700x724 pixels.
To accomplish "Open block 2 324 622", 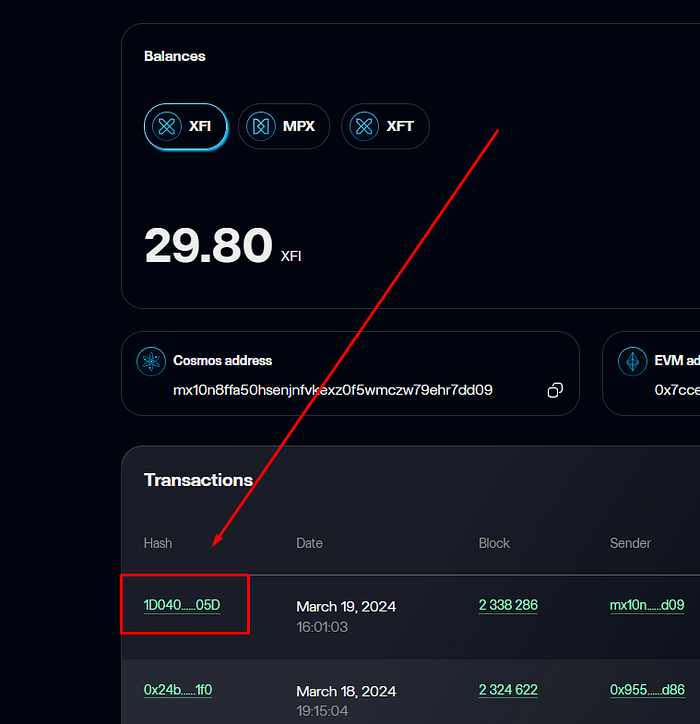I will click(508, 690).
